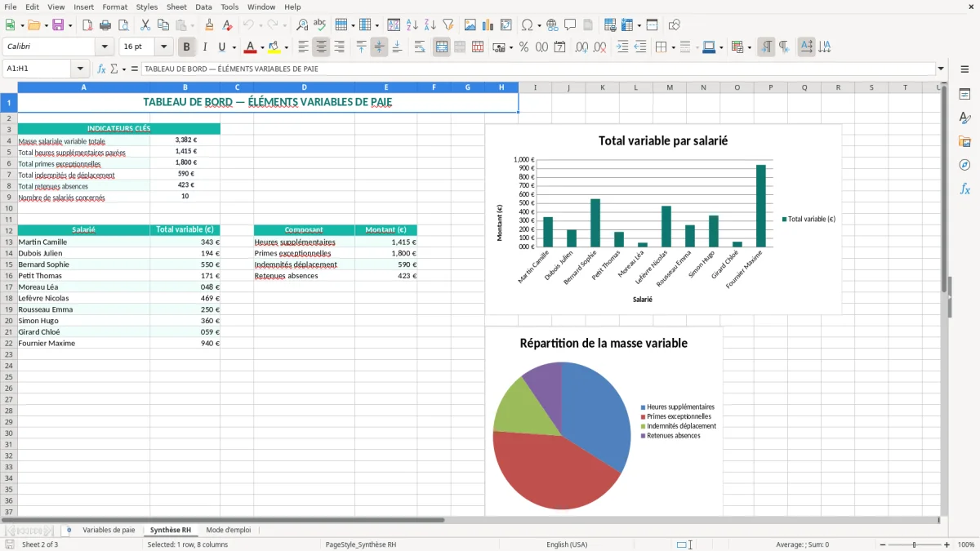Open sidebar Styles panel
The width and height of the screenshot is (980, 551).
point(964,118)
